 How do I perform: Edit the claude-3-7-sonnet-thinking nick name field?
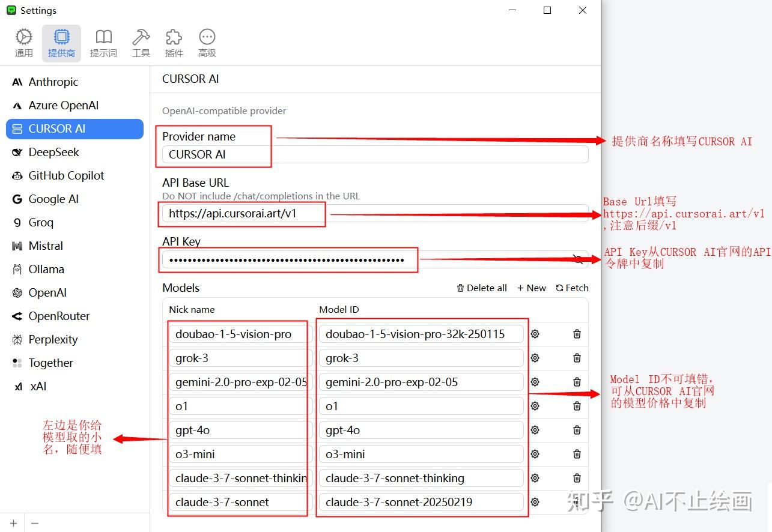tap(241, 478)
